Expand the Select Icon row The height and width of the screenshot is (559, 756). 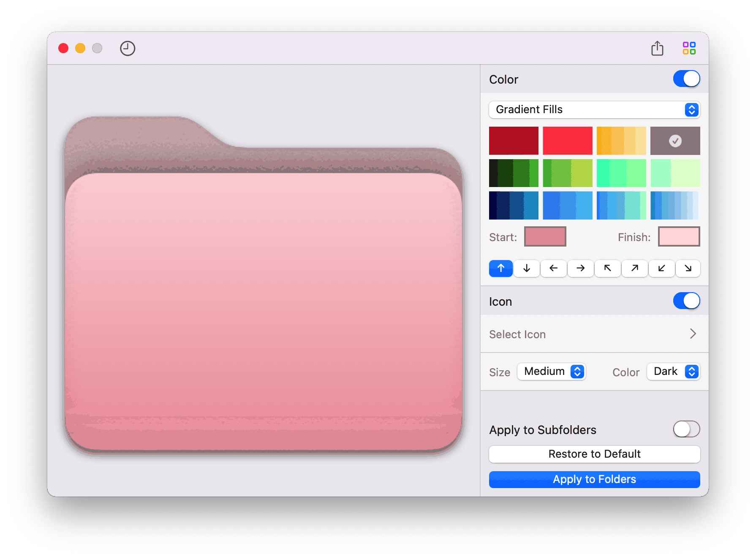coord(594,334)
